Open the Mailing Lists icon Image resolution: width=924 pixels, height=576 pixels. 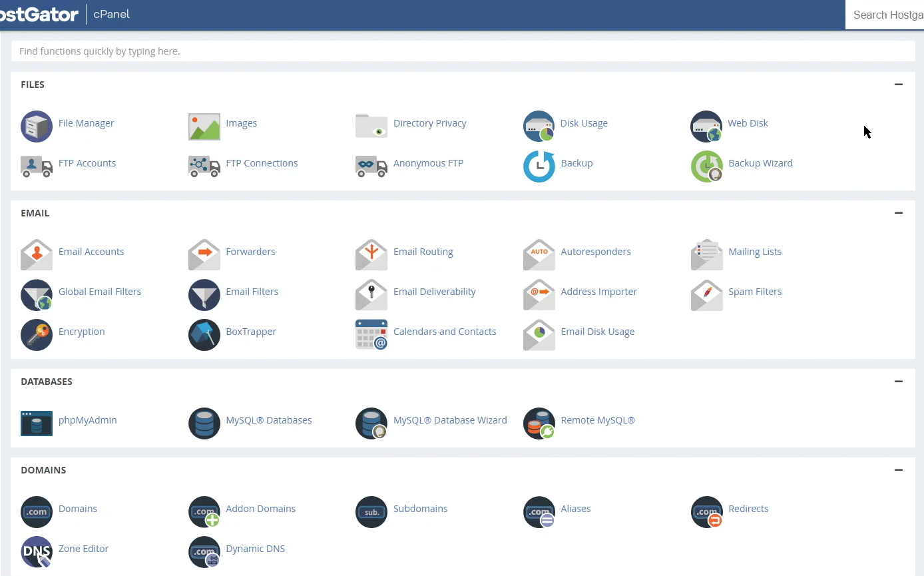[707, 254]
